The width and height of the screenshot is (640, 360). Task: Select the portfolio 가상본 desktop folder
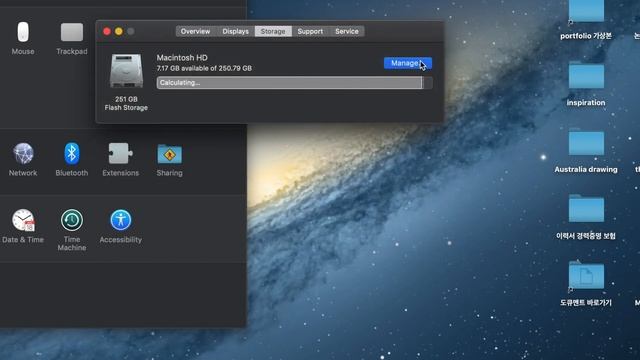click(x=586, y=11)
